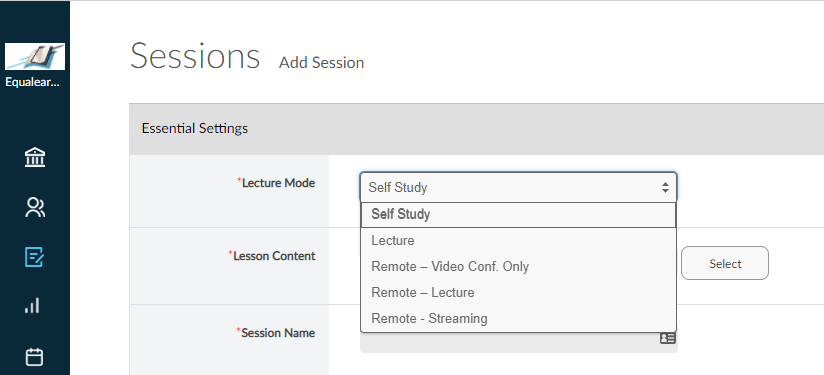Open the calendar icon in sidebar

pyautogui.click(x=35, y=357)
